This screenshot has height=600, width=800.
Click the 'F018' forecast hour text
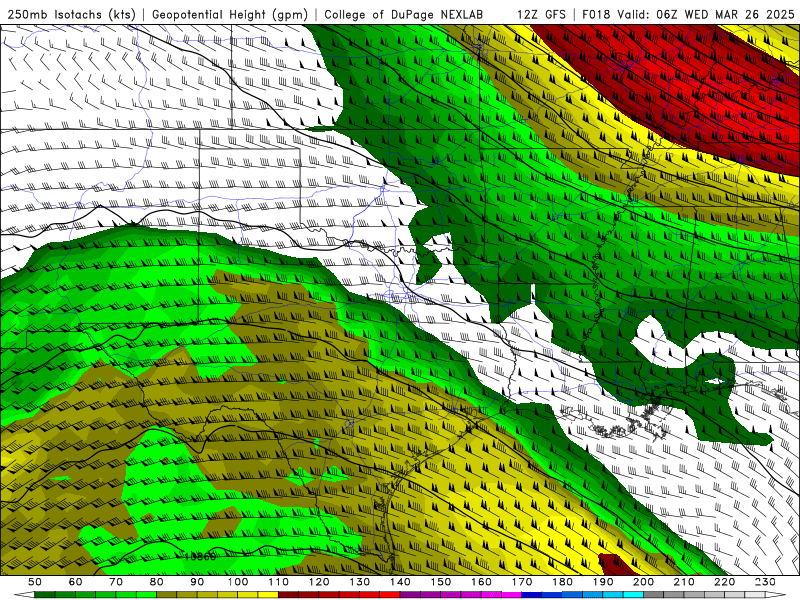click(x=595, y=14)
